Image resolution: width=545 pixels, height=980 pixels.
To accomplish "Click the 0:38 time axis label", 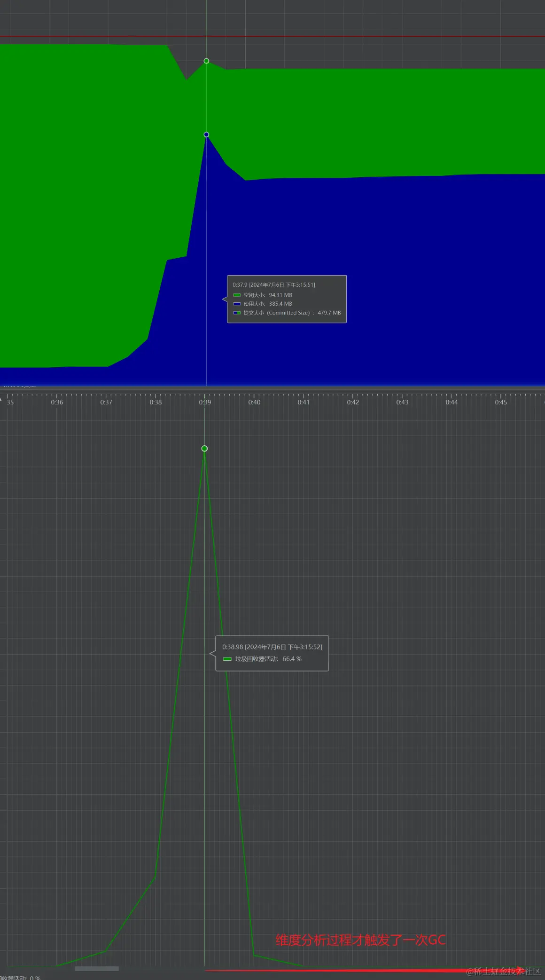I will (x=156, y=402).
